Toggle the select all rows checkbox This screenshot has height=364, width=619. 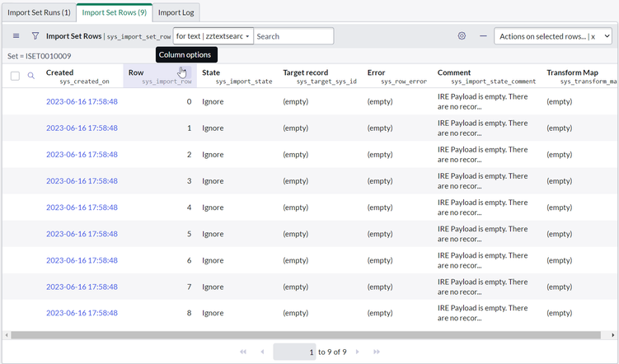(15, 76)
